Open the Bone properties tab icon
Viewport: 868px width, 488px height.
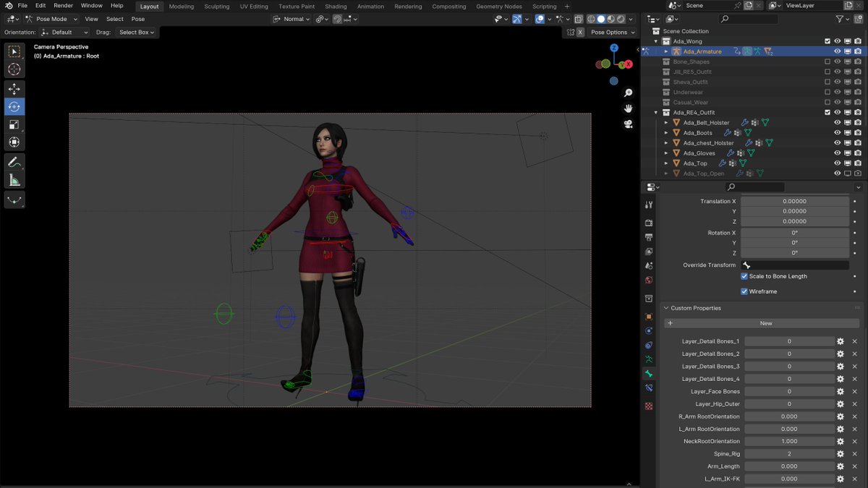(649, 374)
